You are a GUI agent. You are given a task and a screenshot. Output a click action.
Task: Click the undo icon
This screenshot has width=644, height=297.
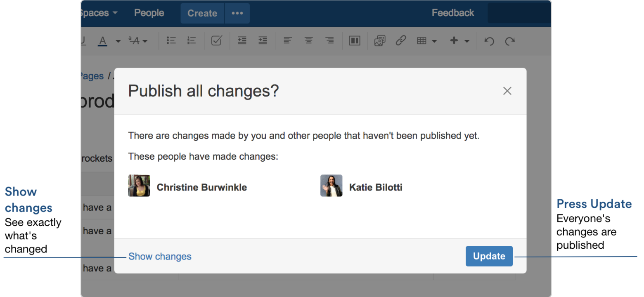coord(489,41)
